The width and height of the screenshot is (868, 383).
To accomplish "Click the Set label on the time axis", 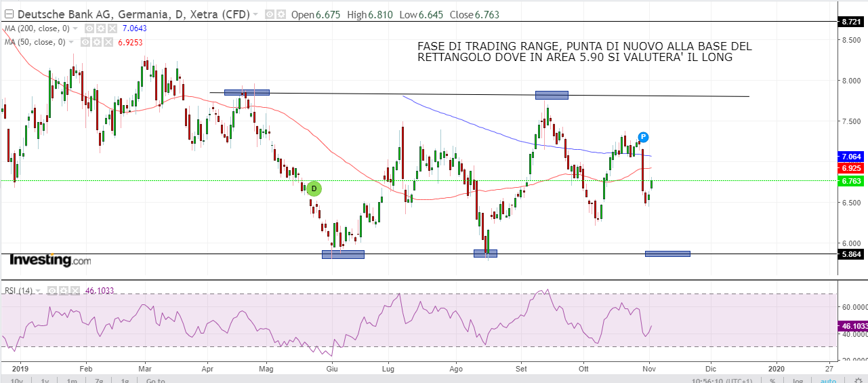I will click(521, 369).
